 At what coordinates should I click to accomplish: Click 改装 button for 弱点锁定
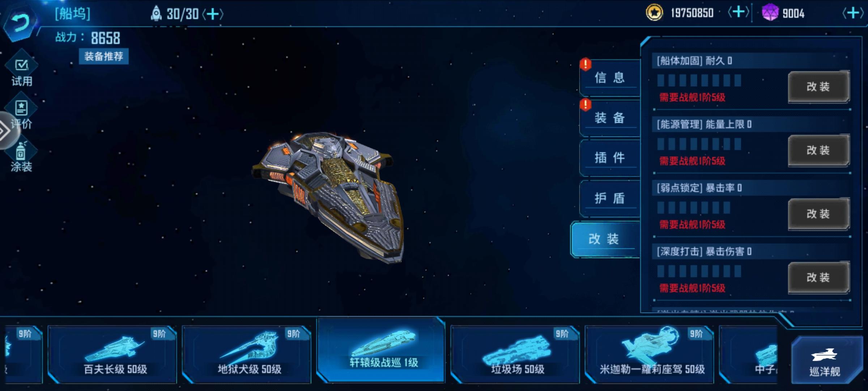818,214
